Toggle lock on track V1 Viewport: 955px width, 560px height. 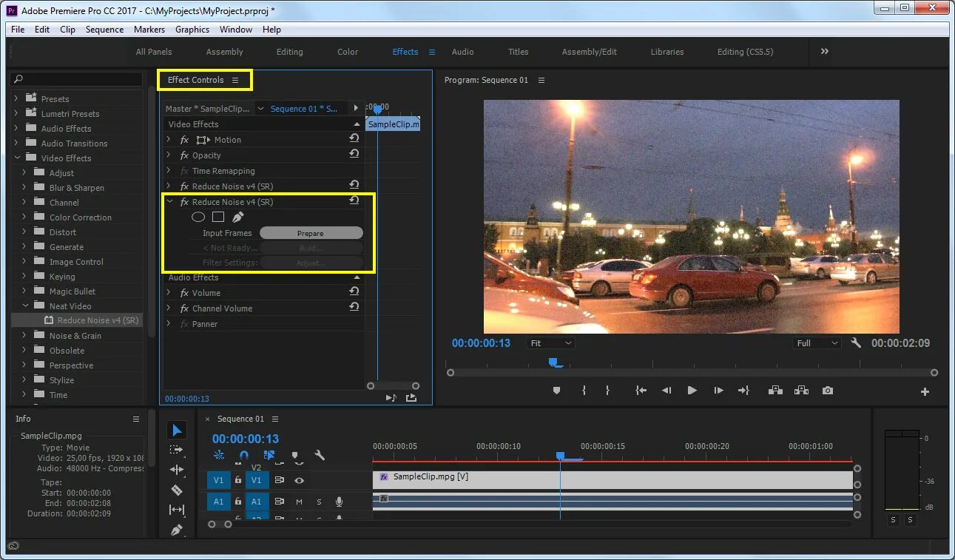pos(238,480)
